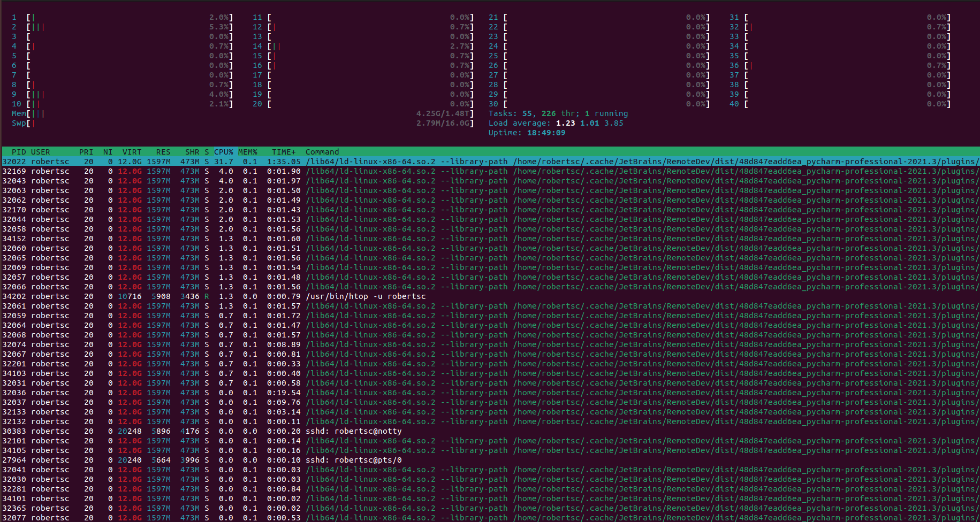
Task: Click the Swp swap usage meter
Action: (x=243, y=123)
